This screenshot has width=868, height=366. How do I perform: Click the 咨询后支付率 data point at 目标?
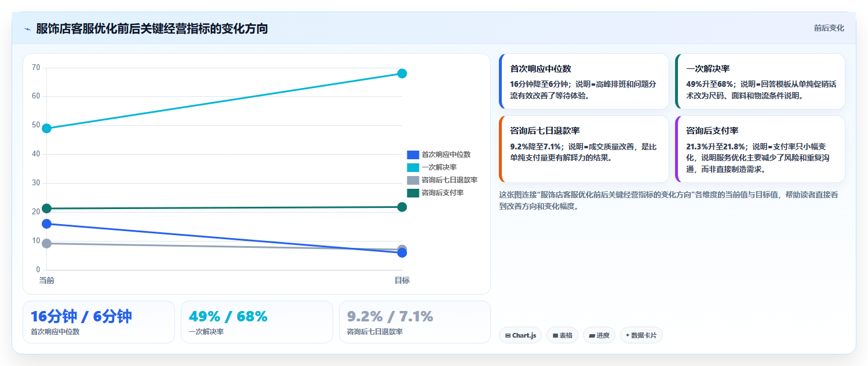pyautogui.click(x=402, y=207)
